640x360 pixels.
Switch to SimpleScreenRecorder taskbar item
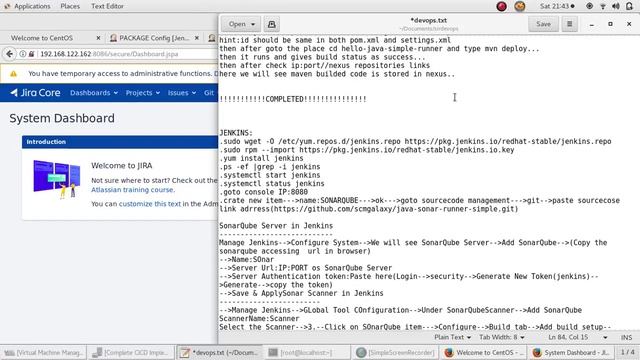point(396,353)
